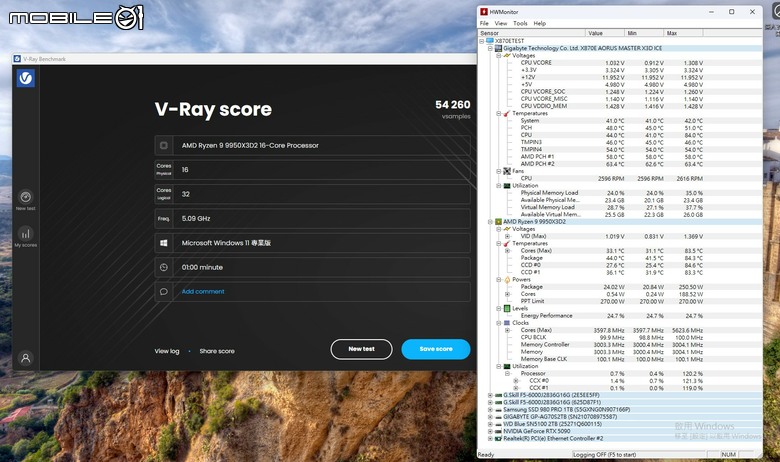Click the Value column header
This screenshot has height=462, width=780.
click(604, 33)
